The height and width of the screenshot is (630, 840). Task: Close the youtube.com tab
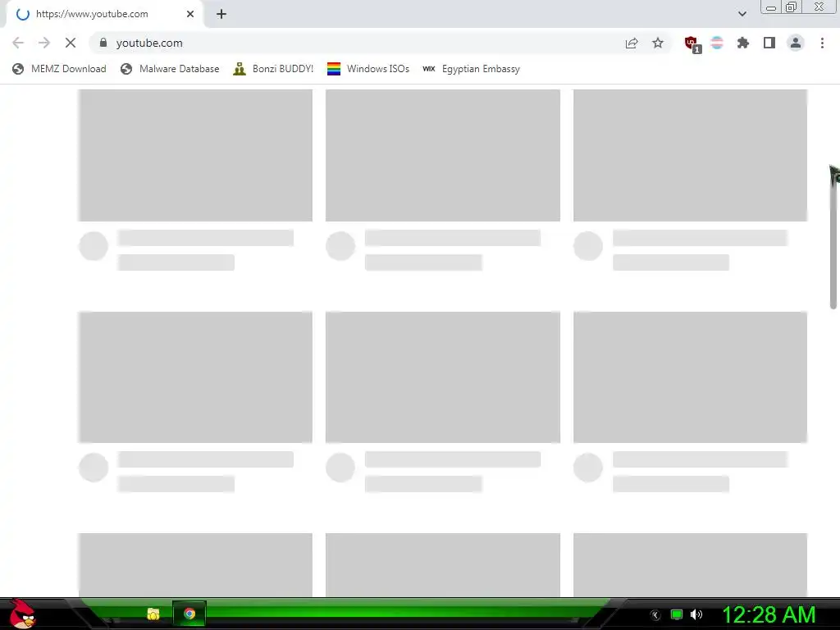pos(190,14)
